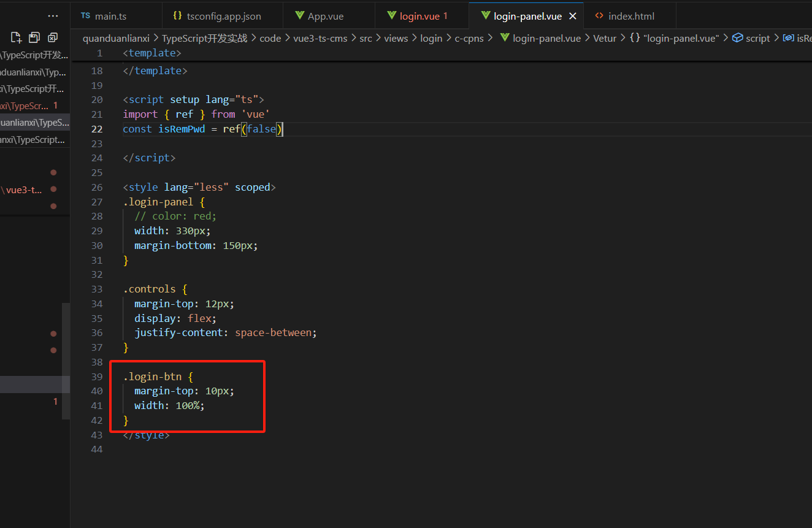Click the braces icon on the tsconfig.app.json tab
Screen dimensions: 812x528
[178, 16]
